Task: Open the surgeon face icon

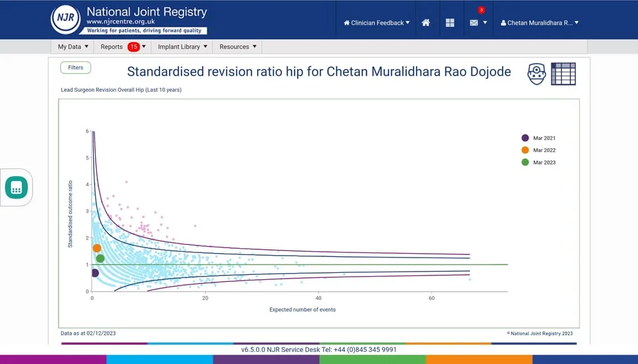Action: coord(537,74)
